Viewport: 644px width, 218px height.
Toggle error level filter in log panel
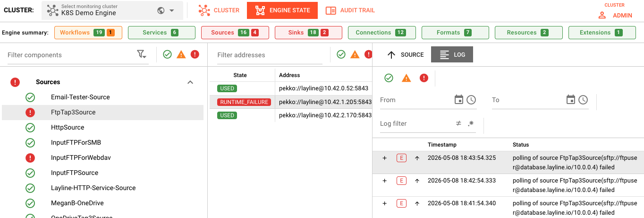(x=424, y=78)
